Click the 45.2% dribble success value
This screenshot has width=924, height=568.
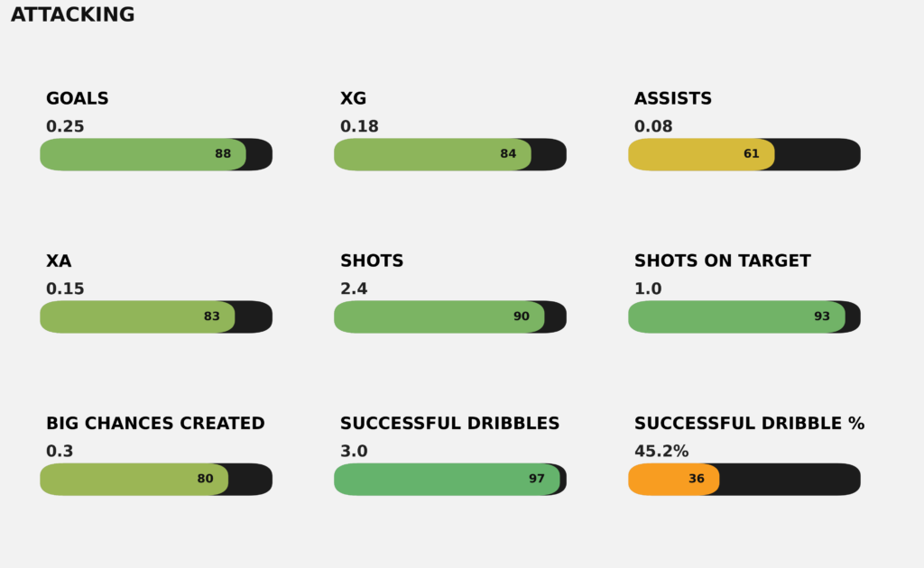661,452
